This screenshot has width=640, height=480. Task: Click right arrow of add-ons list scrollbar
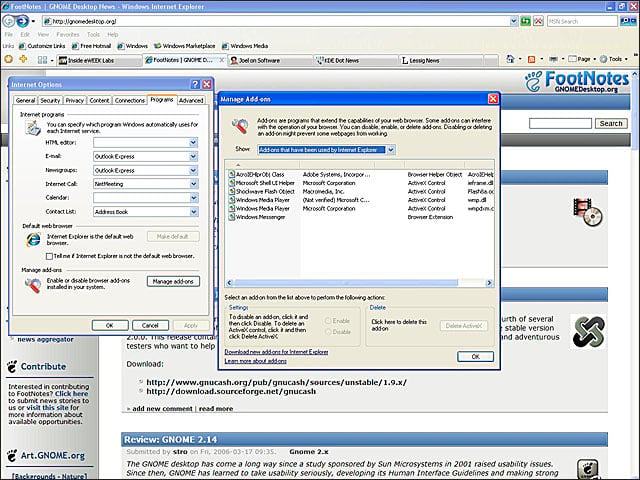489,282
